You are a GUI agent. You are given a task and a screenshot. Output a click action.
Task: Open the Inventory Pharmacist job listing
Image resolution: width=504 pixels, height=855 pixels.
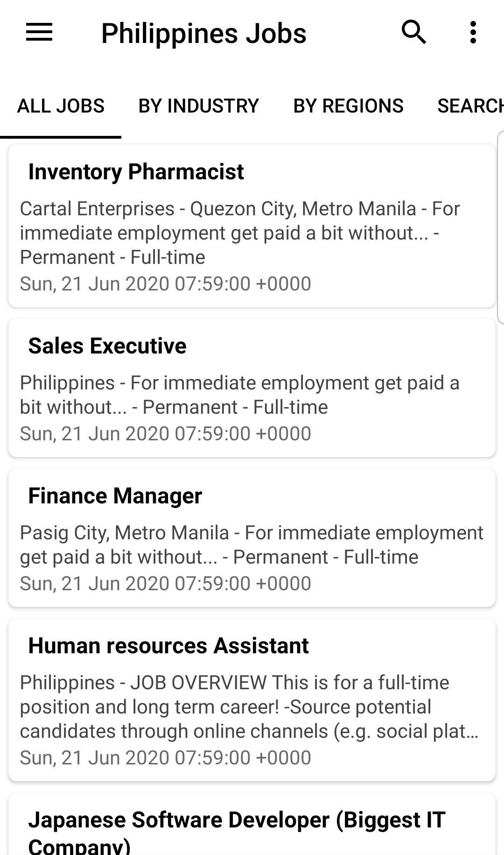[x=252, y=226]
